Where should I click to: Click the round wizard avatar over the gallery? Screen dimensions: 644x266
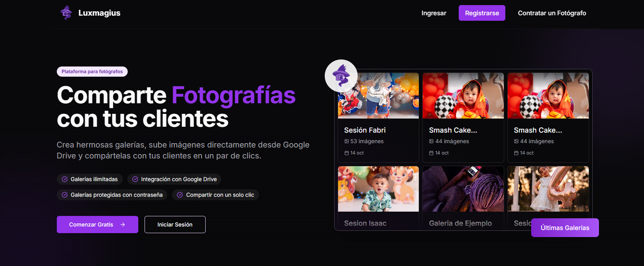point(341,76)
